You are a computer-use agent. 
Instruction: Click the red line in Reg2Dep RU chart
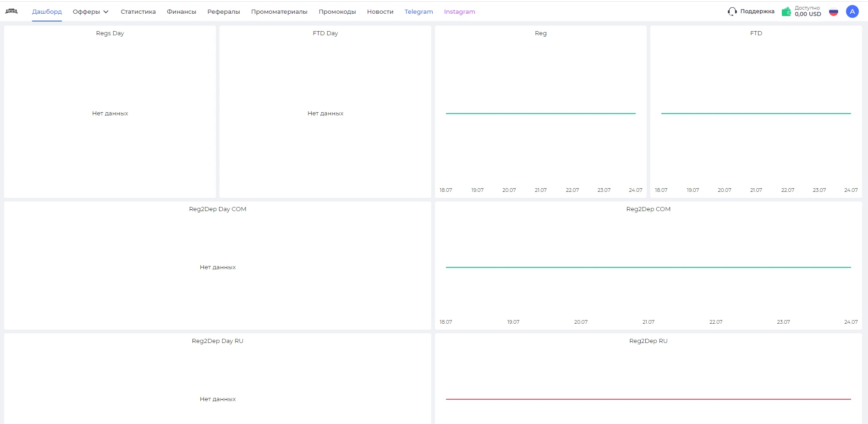coord(648,399)
